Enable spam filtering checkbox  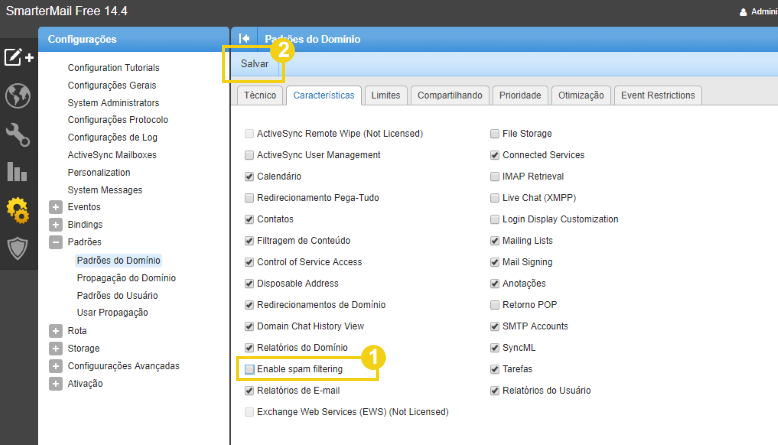[250, 369]
